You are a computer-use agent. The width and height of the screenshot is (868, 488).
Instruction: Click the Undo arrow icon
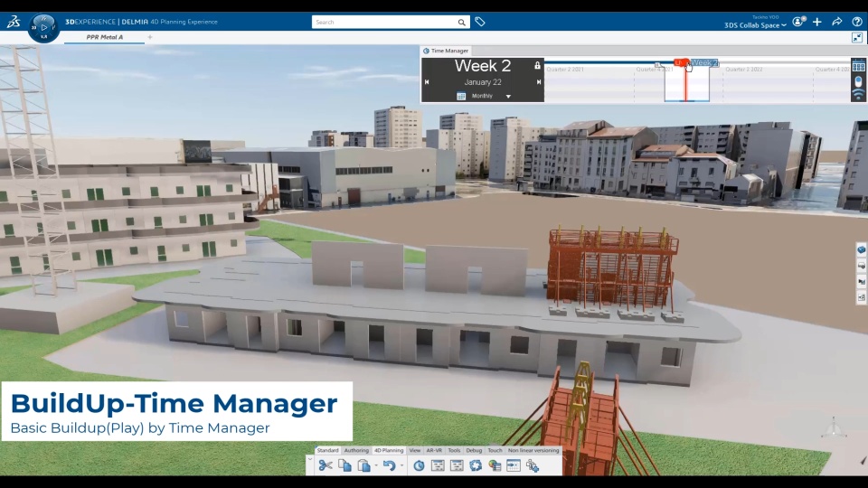pos(389,466)
